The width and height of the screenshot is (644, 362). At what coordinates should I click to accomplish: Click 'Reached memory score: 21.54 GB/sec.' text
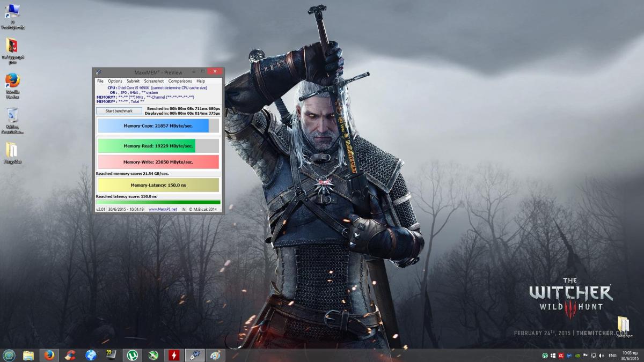132,174
